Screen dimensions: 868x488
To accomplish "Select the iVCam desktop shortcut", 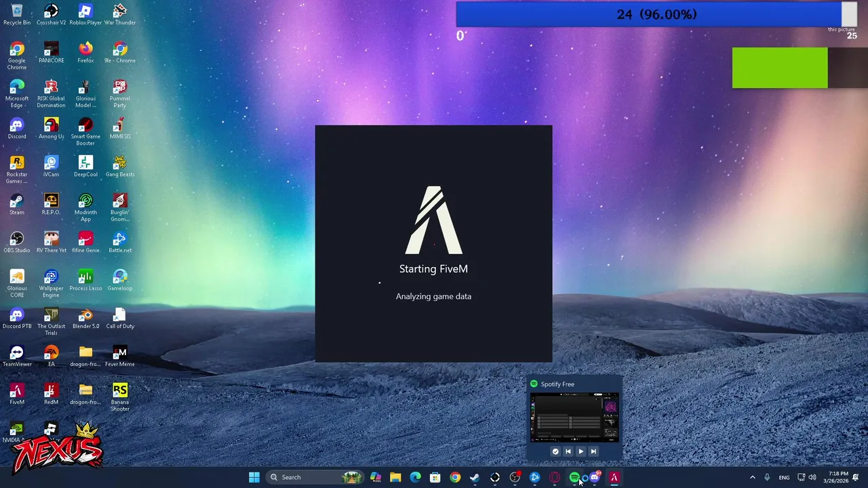I will click(x=51, y=166).
